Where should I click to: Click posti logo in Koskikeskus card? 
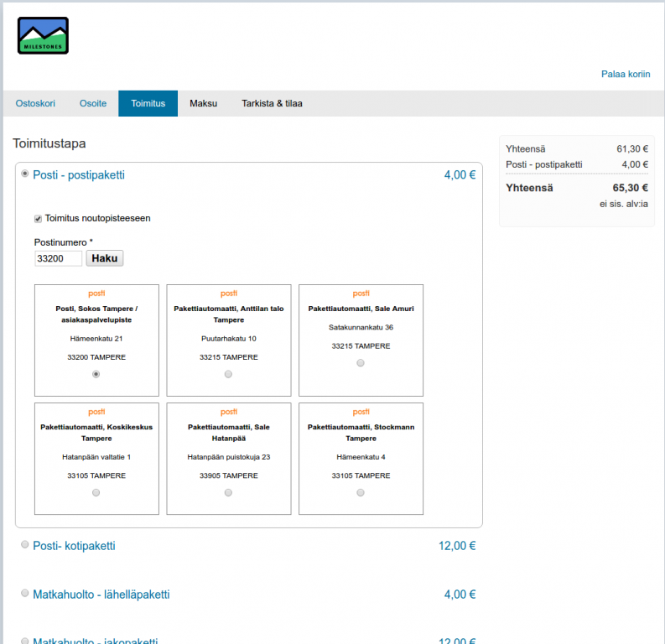[96, 412]
